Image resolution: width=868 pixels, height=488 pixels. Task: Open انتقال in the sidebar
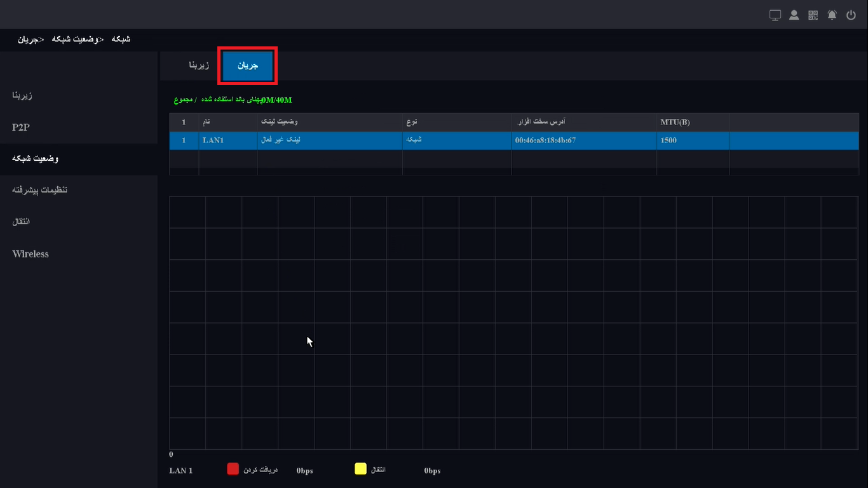pos(22,222)
